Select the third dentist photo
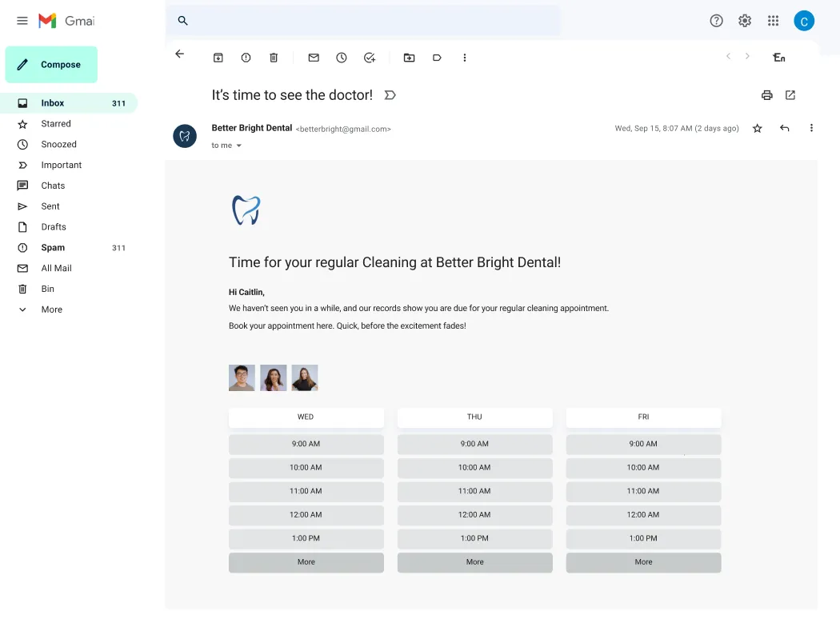 (x=305, y=378)
